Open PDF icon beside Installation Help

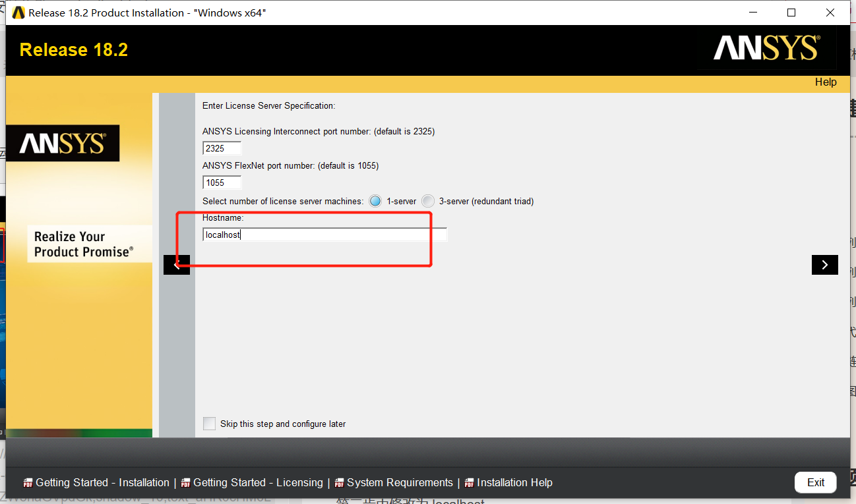[470, 483]
